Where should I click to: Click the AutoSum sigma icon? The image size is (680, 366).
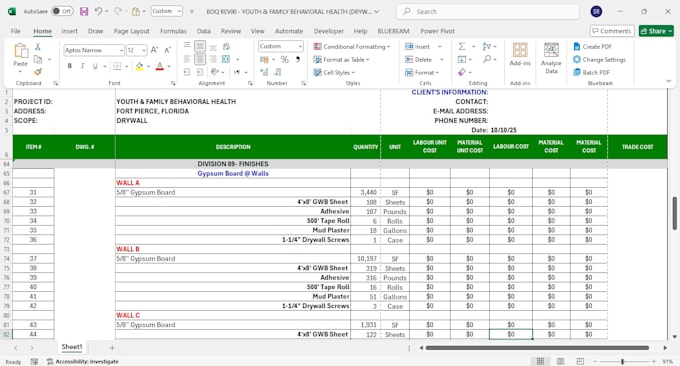point(462,46)
